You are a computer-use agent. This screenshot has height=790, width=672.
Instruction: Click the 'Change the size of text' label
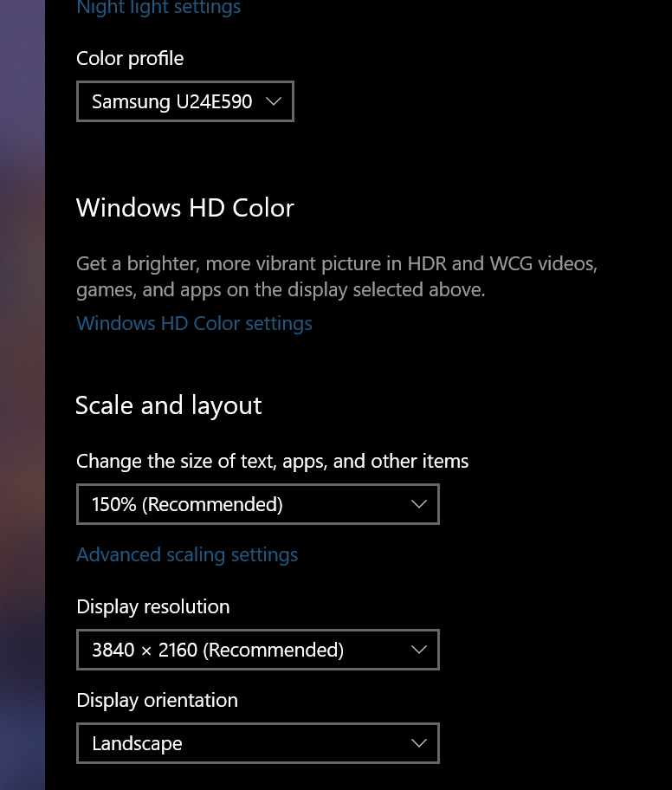(272, 461)
